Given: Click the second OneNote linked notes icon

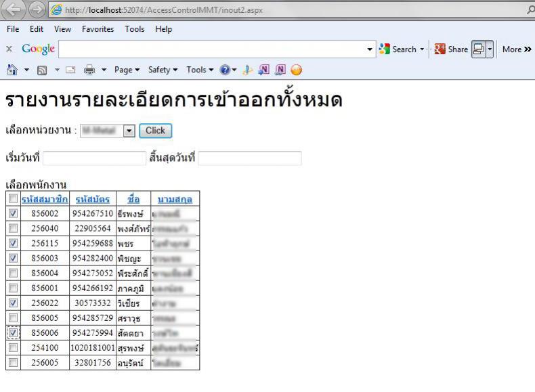Looking at the screenshot, I should 280,70.
